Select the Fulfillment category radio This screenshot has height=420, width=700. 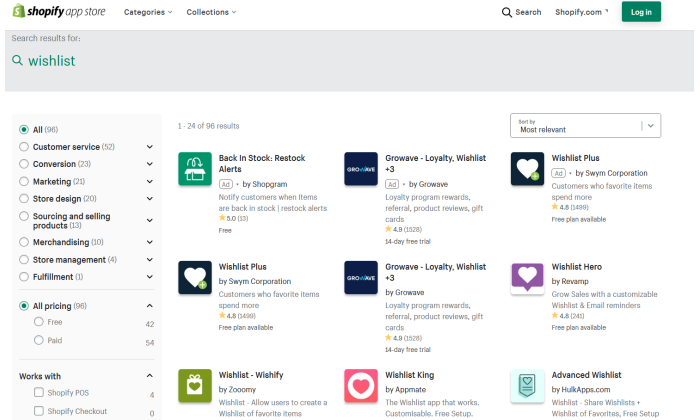(24, 277)
